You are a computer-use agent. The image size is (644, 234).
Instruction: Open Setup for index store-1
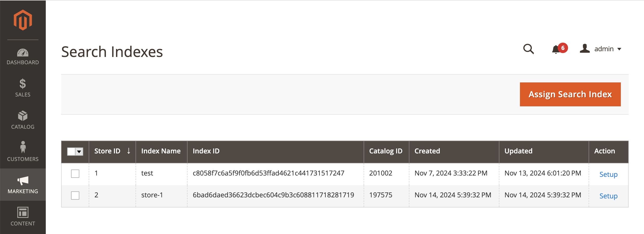click(608, 196)
